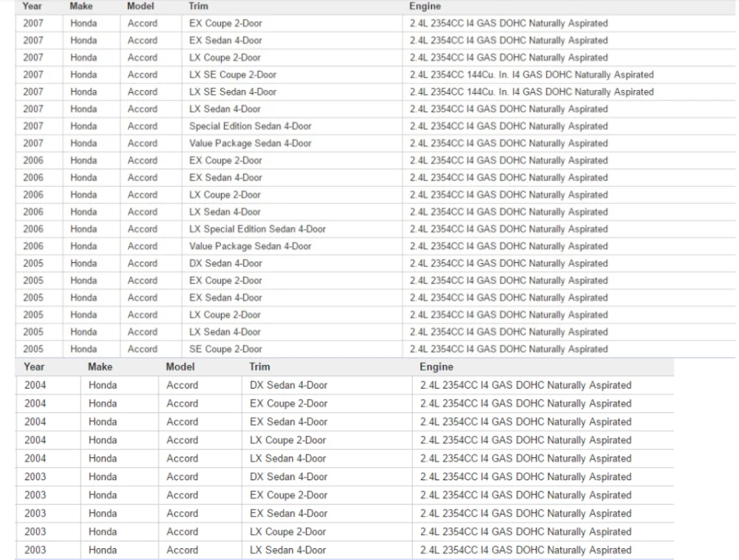Click the LX SE Coupe 2-Door trim cell
The height and width of the screenshot is (560, 739).
coord(292,75)
